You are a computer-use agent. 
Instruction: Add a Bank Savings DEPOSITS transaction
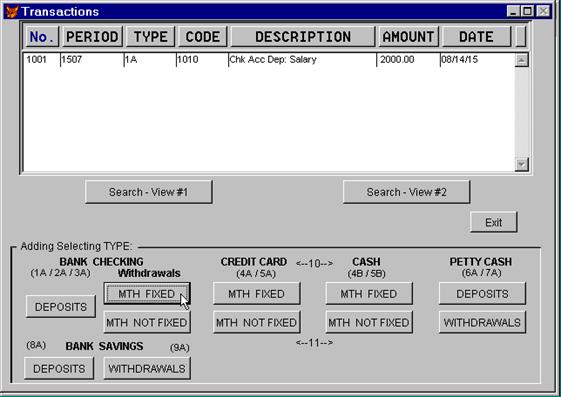59,368
